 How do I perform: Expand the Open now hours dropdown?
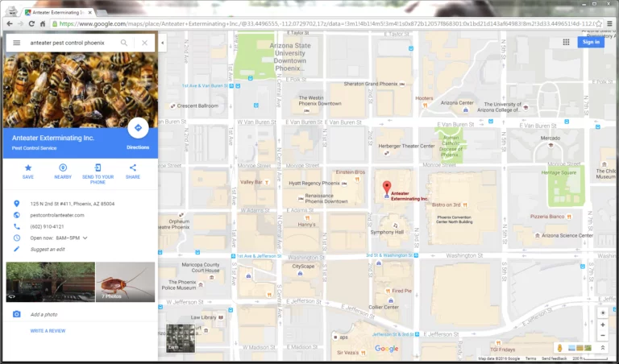point(85,238)
